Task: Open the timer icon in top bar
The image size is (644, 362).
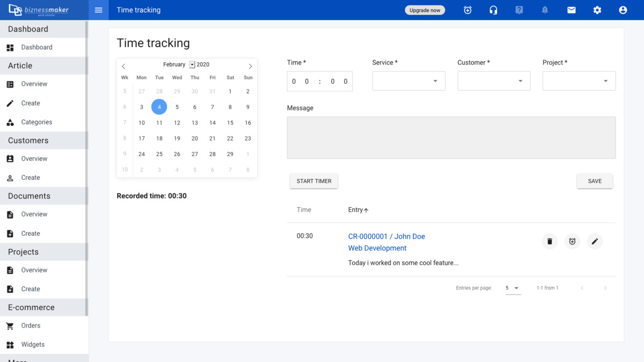Action: click(467, 10)
